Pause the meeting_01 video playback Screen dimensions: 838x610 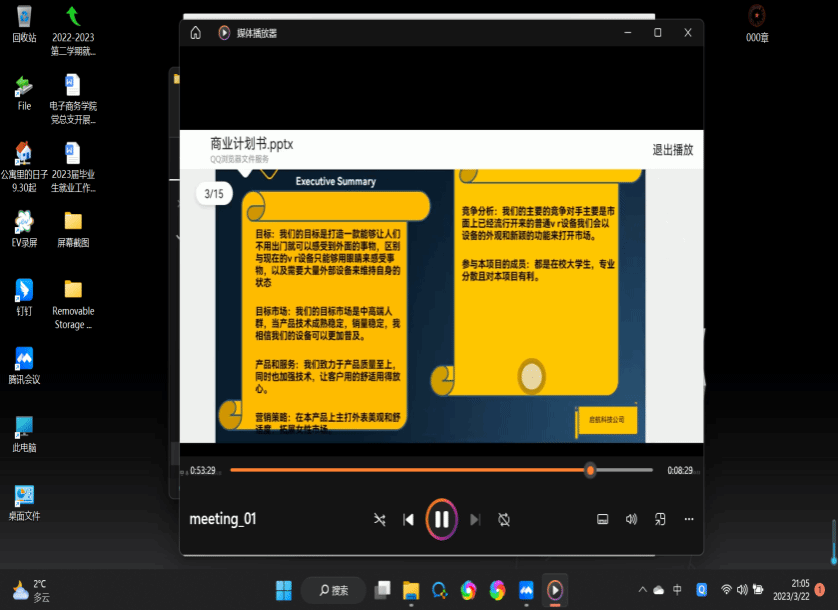[441, 519]
